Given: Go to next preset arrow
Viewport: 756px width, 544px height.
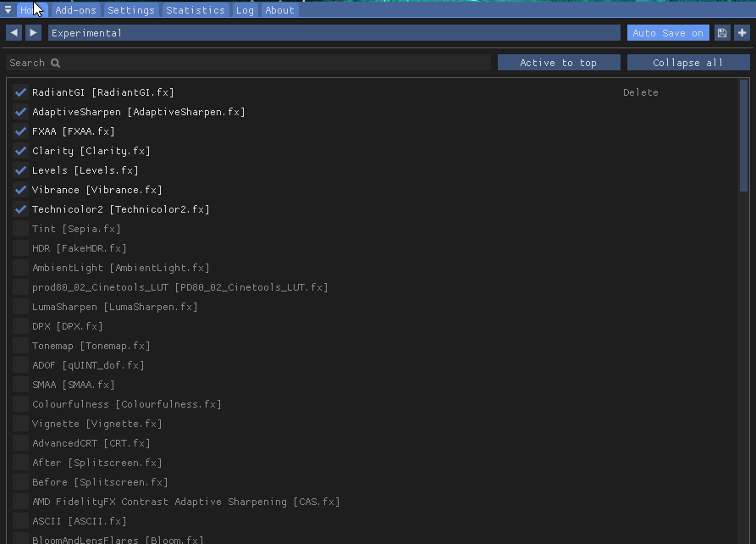Looking at the screenshot, I should pos(33,33).
